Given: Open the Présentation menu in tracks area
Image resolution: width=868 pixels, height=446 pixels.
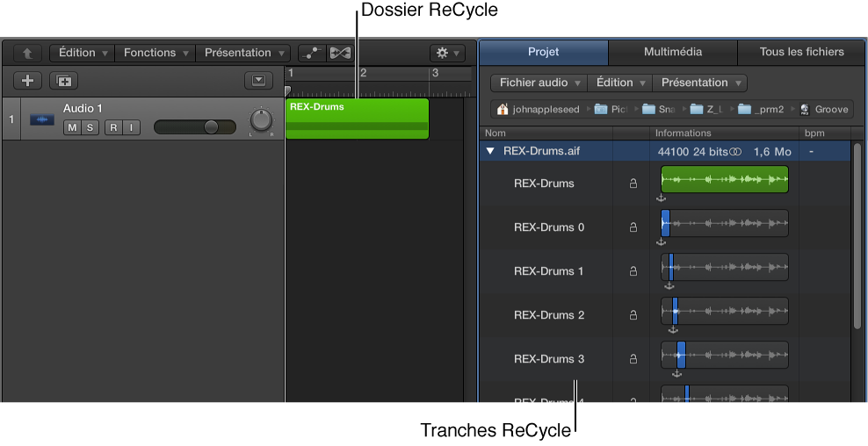Looking at the screenshot, I should click(243, 54).
